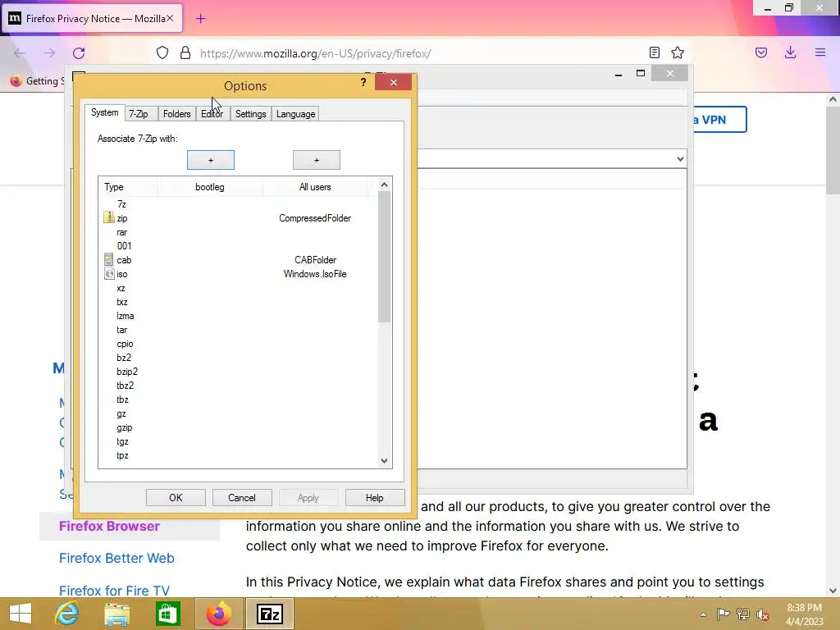Screen dimensions: 840x630
Task: Click the file type list scrollbar thumb
Action: [384, 257]
